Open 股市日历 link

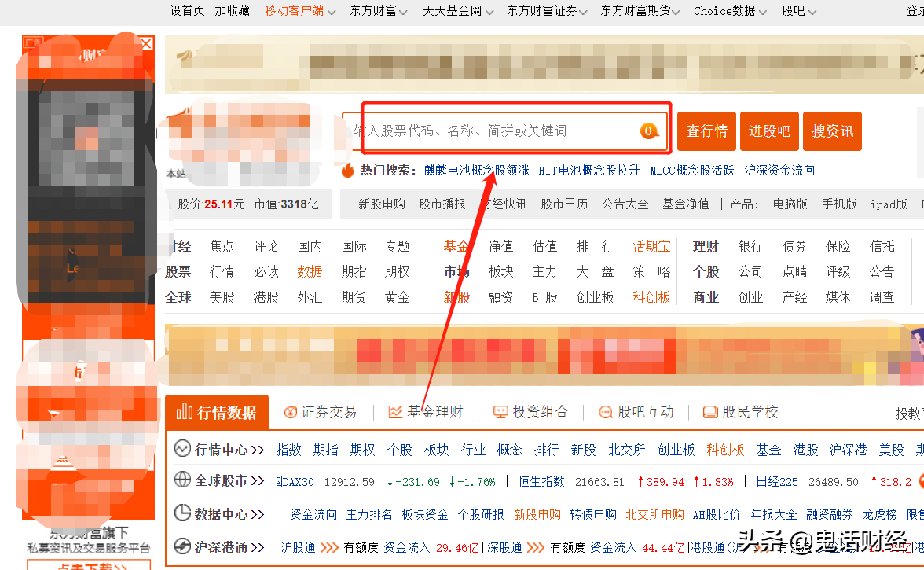pos(564,204)
